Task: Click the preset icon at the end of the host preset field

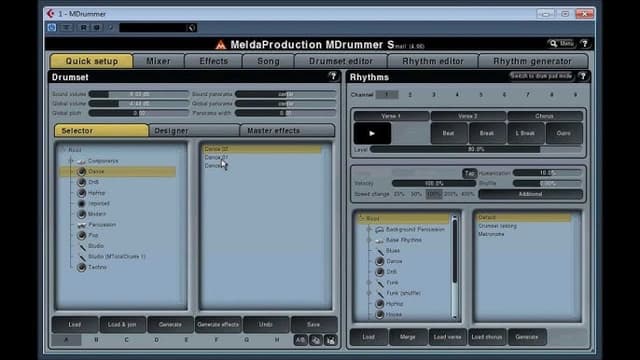Action: (x=192, y=28)
